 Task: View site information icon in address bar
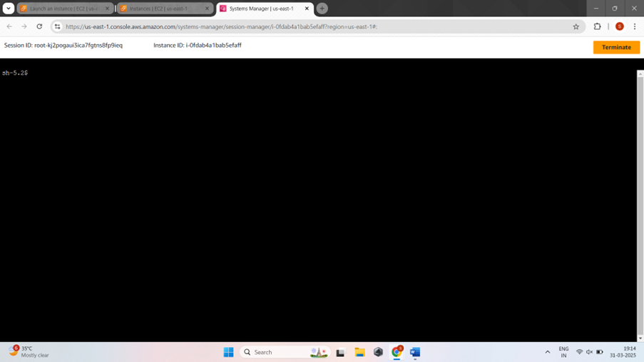58,26
